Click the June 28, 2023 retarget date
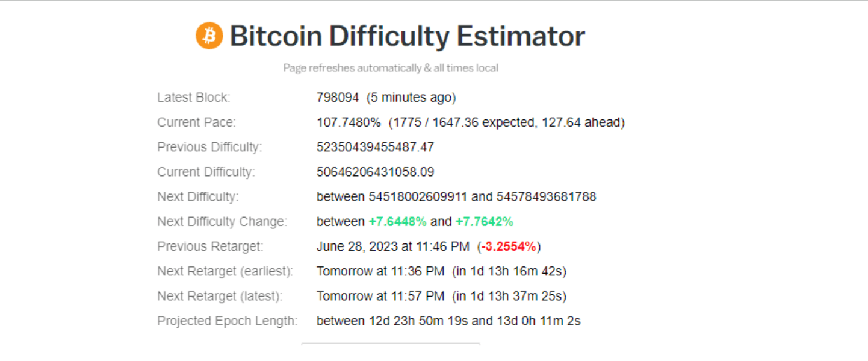 (x=392, y=246)
